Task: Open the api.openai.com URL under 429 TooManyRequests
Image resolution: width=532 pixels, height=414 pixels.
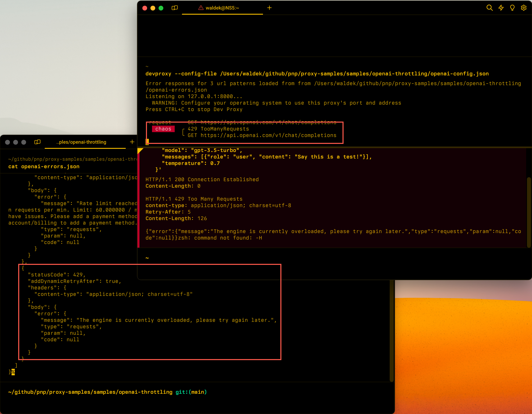Action: click(268, 135)
